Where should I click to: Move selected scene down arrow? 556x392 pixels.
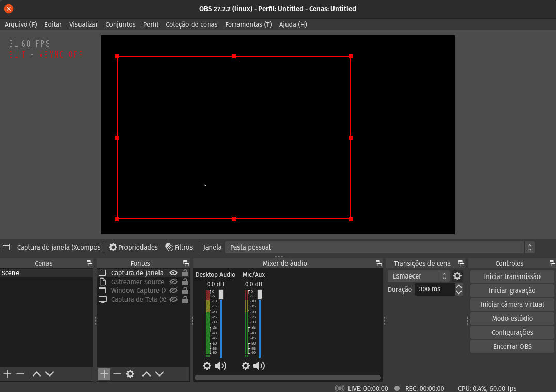(x=50, y=374)
